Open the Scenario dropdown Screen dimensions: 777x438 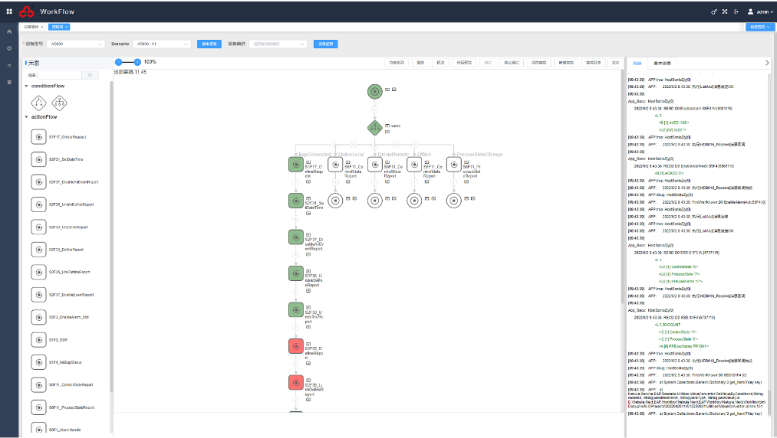point(162,44)
